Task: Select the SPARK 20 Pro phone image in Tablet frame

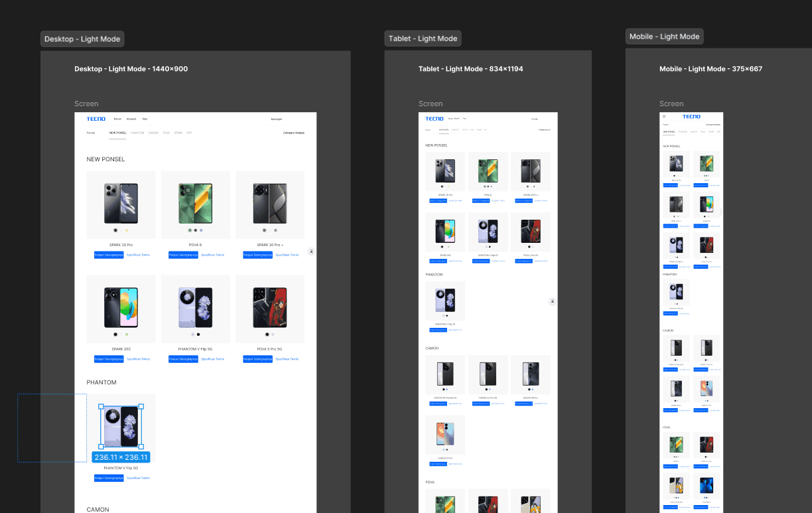Action: point(445,171)
